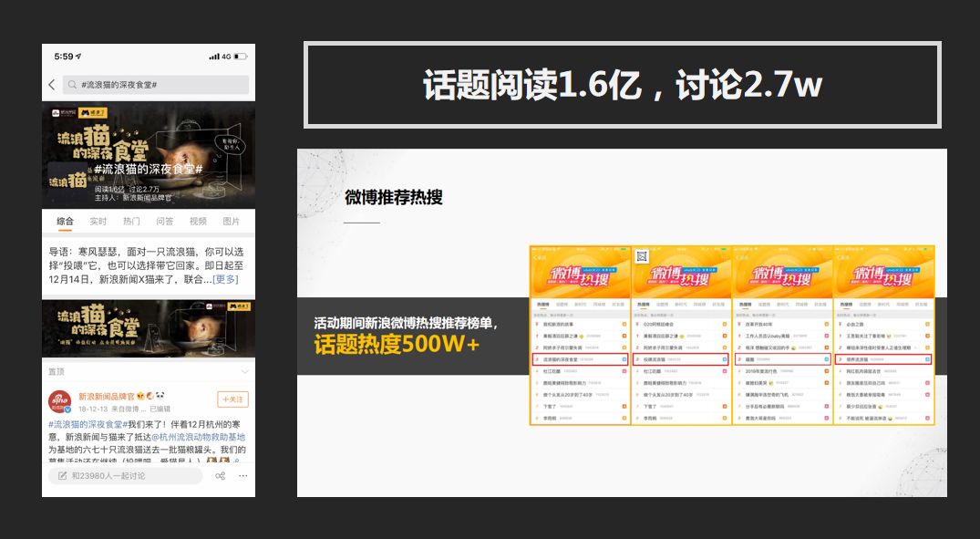Open the three-dot more options menu

pos(243,476)
